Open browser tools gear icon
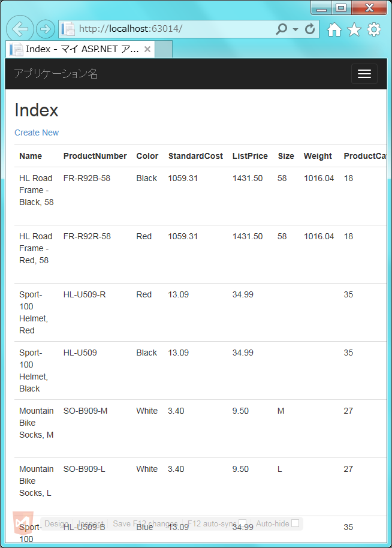This screenshot has height=548, width=392. (x=374, y=29)
